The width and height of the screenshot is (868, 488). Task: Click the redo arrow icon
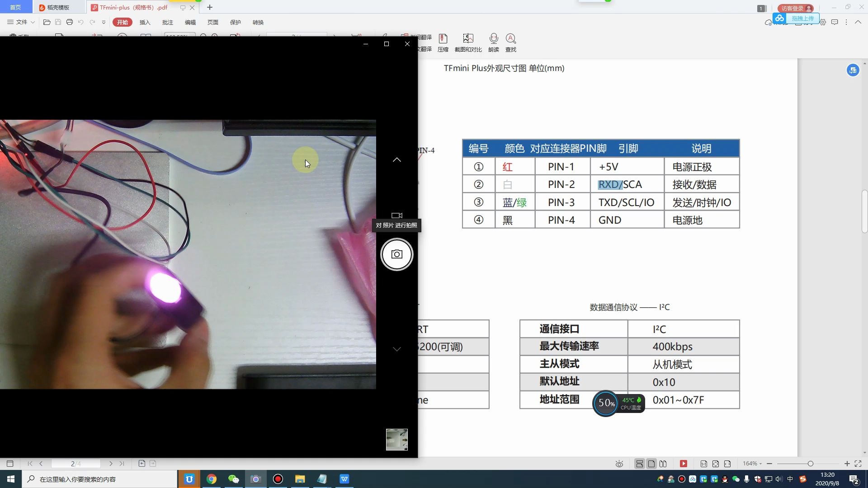pyautogui.click(x=92, y=22)
